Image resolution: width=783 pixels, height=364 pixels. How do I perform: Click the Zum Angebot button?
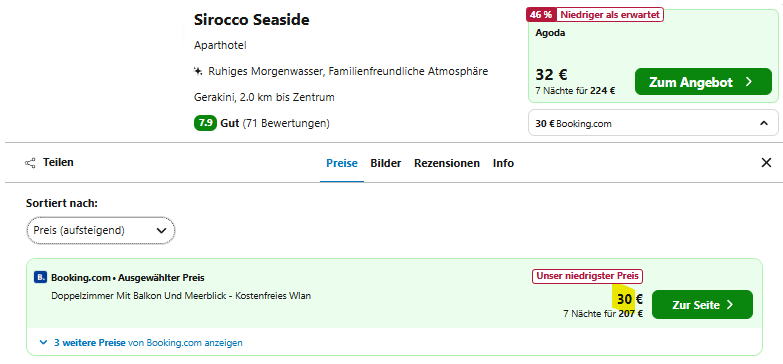703,82
